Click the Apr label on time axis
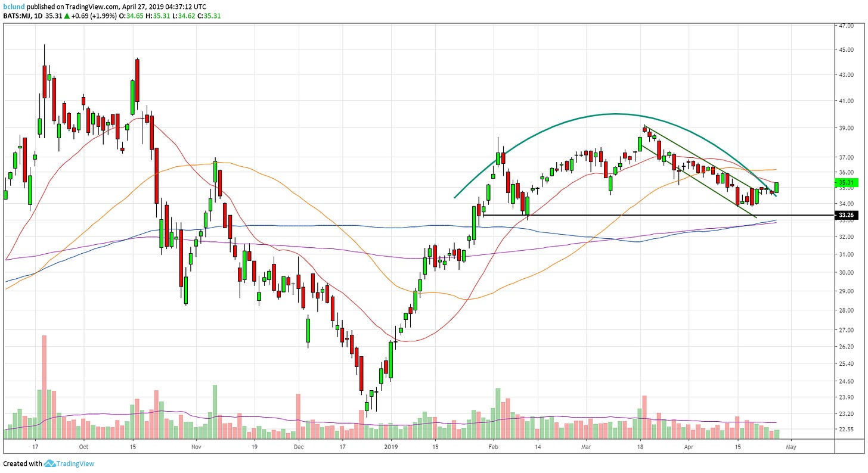Image resolution: width=868 pixels, height=473 pixels. click(689, 446)
